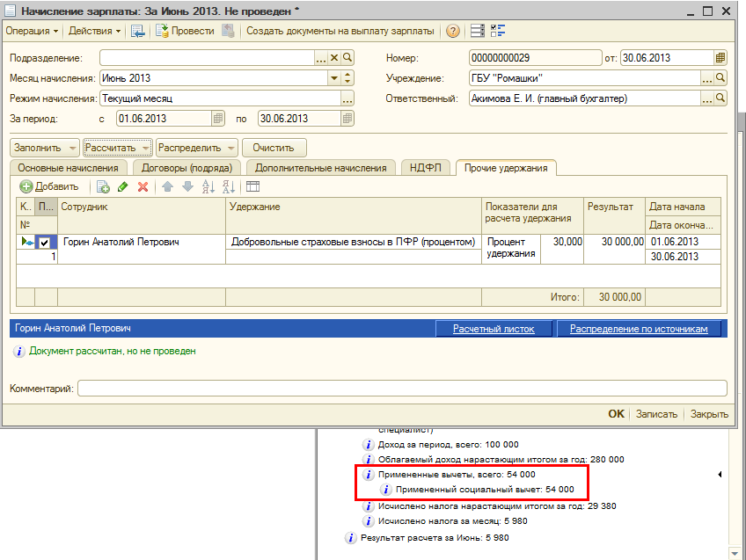Image resolution: width=746 pixels, height=560 pixels.
Task: Click the Примененные вычеты, всего: 54 000 message
Action: click(x=457, y=475)
